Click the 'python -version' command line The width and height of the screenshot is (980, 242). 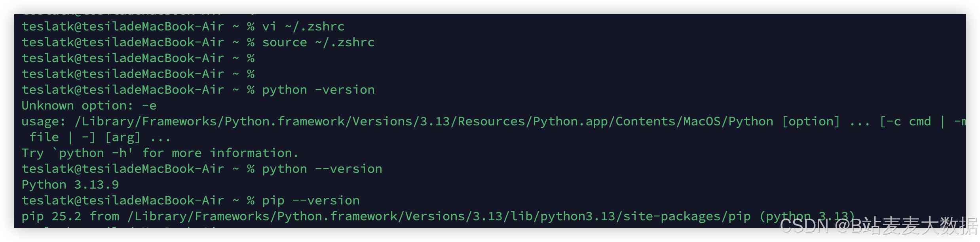pyautogui.click(x=198, y=90)
